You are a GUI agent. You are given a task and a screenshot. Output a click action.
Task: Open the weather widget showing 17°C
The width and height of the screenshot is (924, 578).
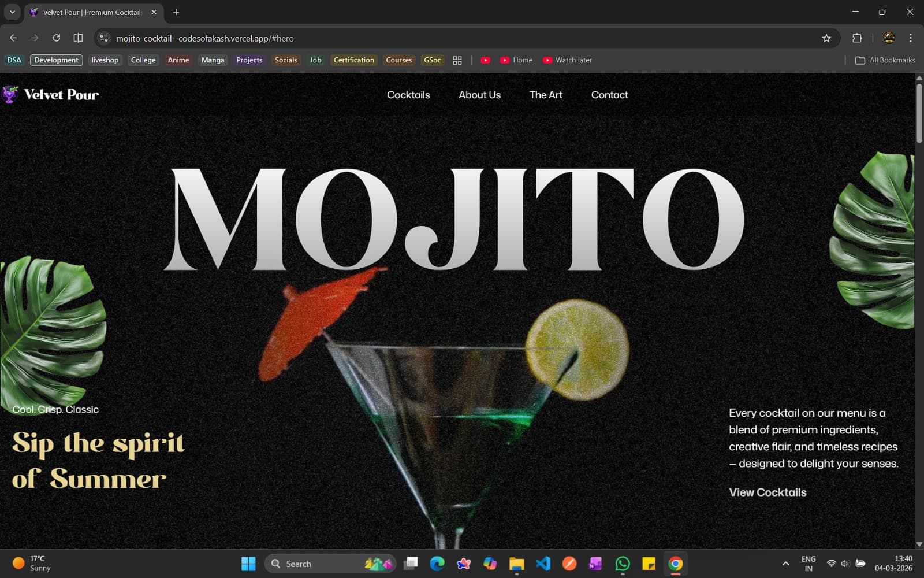click(x=32, y=564)
